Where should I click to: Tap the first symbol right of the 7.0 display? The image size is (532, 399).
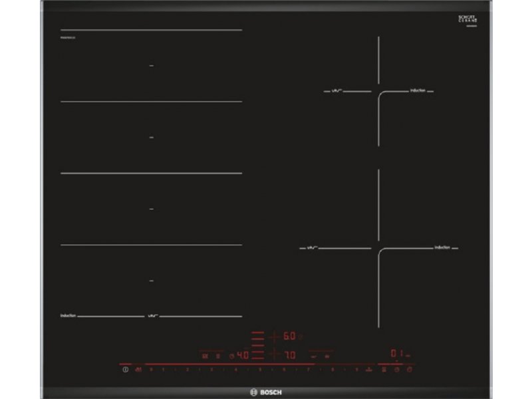click(x=314, y=356)
